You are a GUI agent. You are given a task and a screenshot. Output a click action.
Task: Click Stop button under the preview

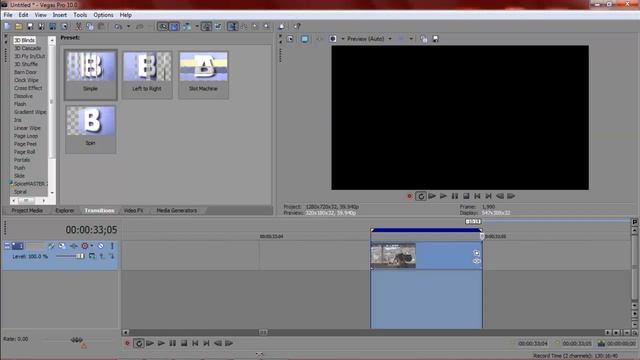click(x=466, y=196)
